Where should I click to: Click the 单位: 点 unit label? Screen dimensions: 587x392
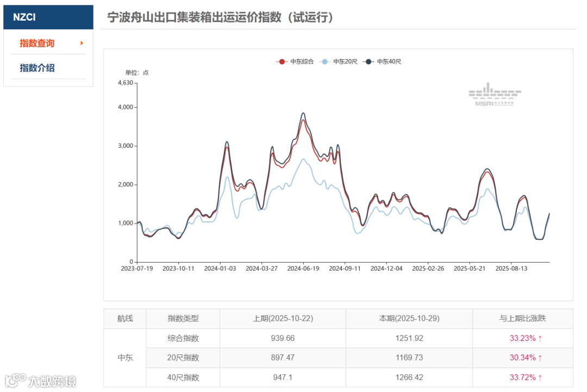pyautogui.click(x=136, y=73)
